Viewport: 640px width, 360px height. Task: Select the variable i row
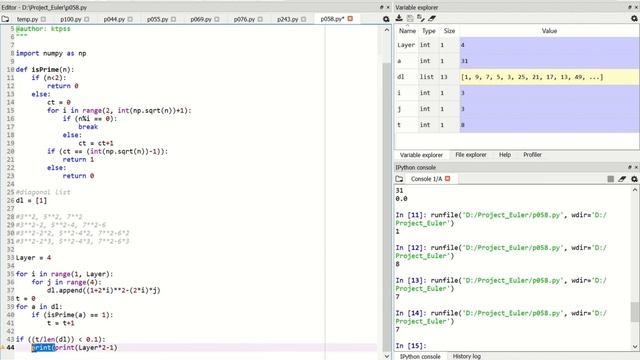(x=517, y=93)
